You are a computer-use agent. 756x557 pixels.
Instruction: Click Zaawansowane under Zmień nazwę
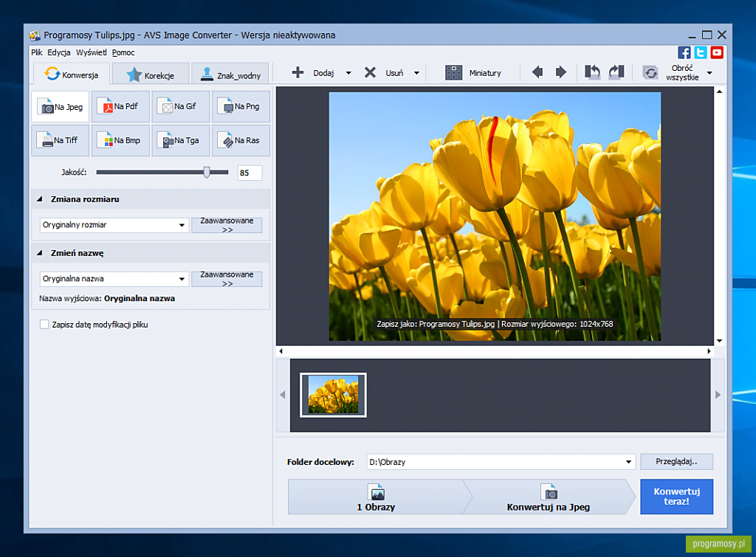click(227, 279)
